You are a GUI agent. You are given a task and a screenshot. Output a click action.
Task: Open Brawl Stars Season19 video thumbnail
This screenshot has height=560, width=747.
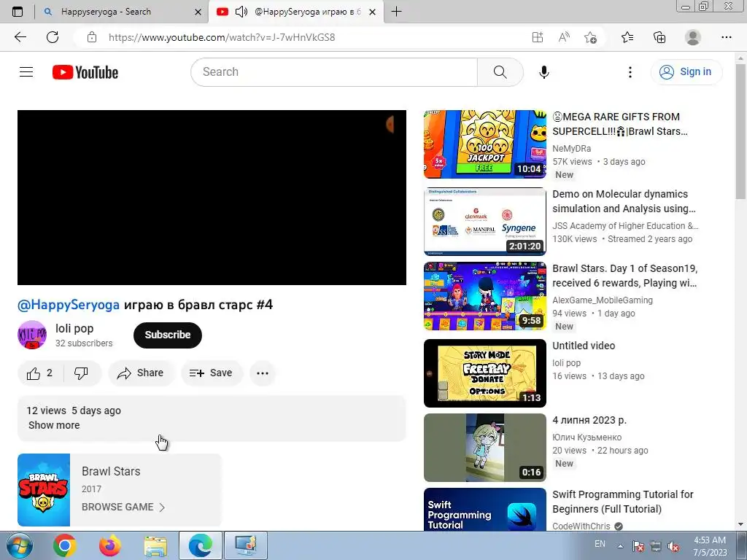[485, 296]
